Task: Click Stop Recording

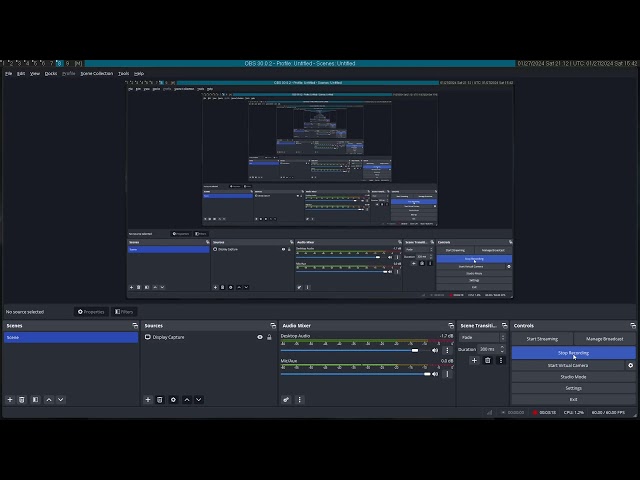Action: 573,353
